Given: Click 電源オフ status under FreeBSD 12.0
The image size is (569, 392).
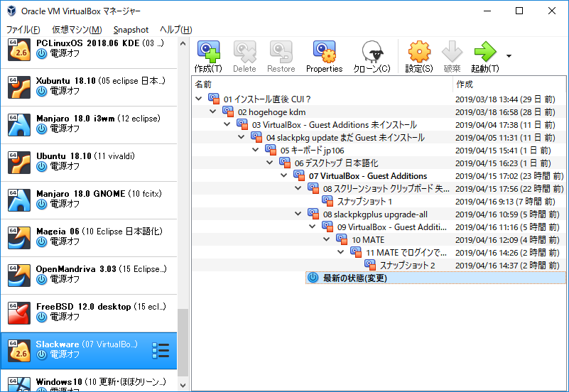Looking at the screenshot, I should click(64, 317).
